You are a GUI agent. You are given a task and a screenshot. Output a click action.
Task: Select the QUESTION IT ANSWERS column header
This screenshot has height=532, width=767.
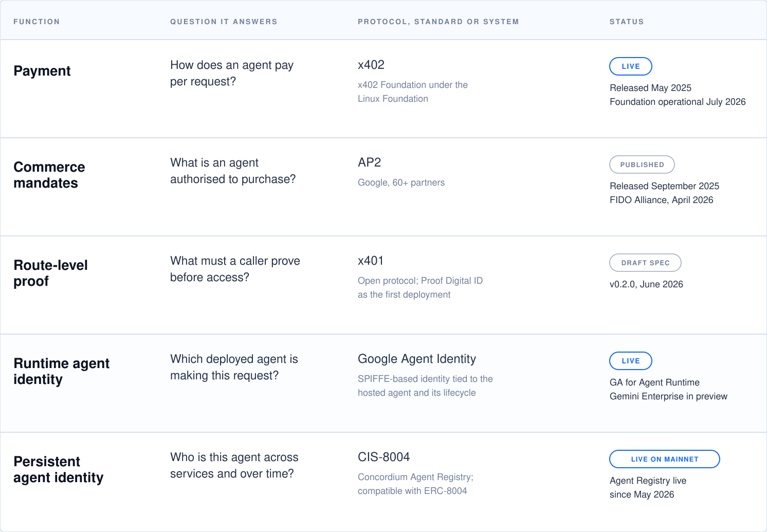click(x=224, y=22)
